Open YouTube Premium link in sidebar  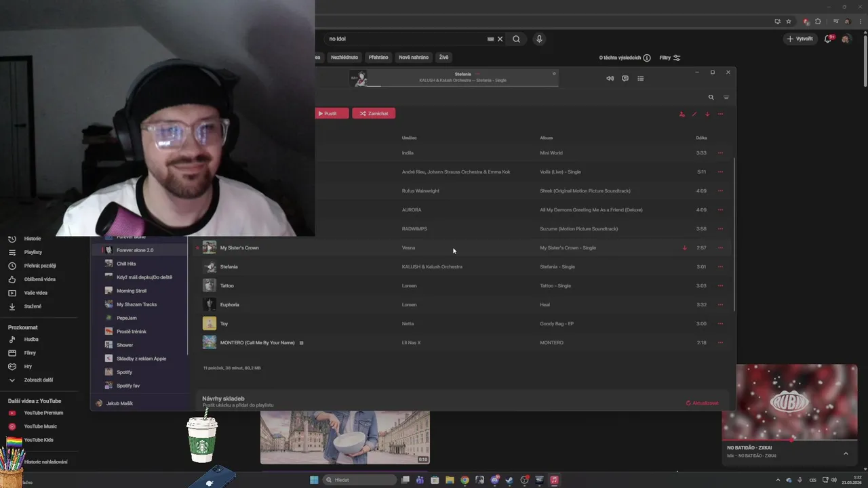tap(43, 413)
